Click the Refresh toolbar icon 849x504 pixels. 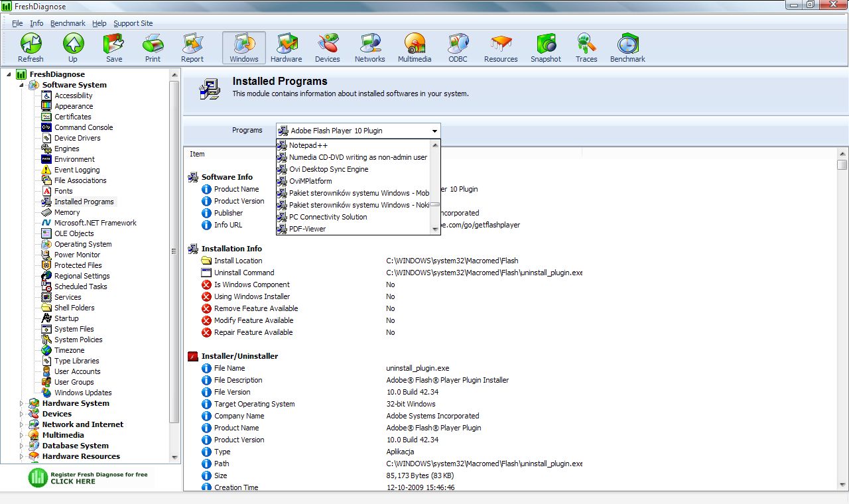[31, 48]
